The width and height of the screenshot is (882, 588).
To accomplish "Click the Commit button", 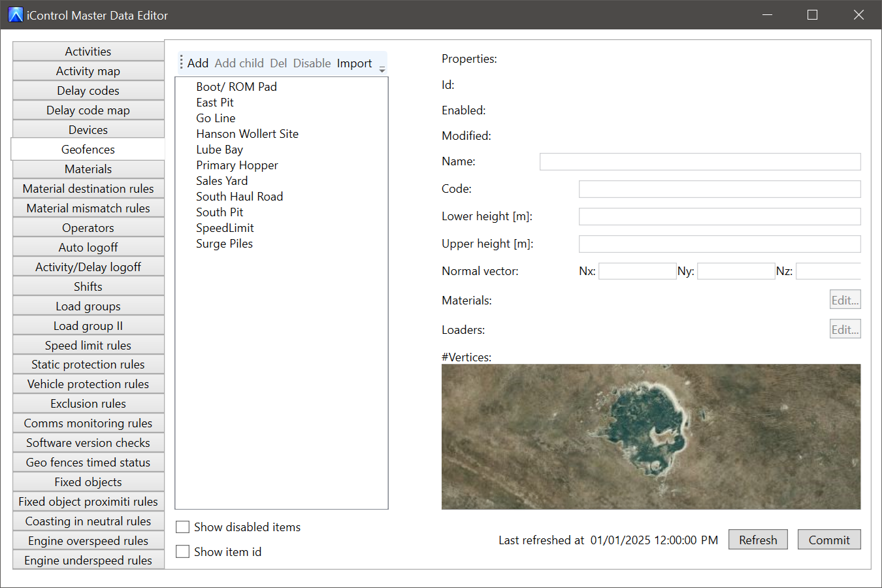I will click(x=829, y=540).
